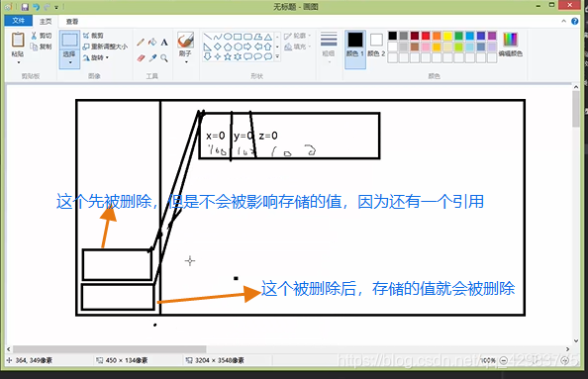Select the Text tool (A)
The image size is (588, 379).
click(164, 43)
